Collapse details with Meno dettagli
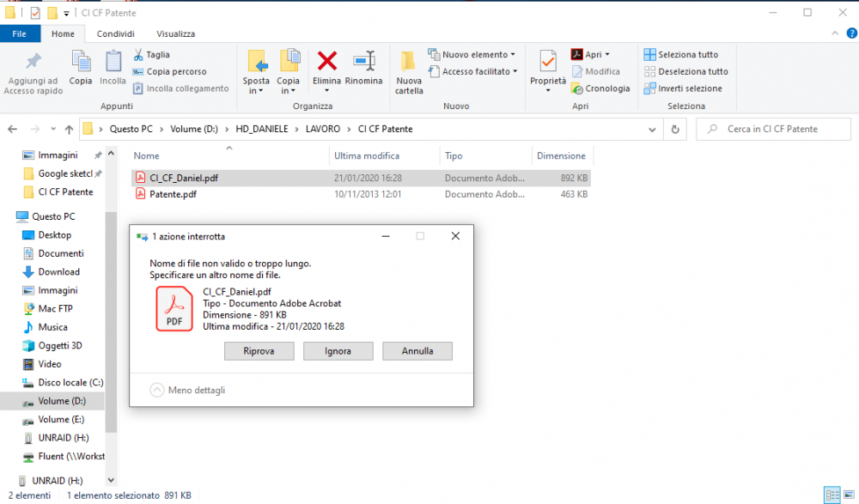This screenshot has width=859, height=504. point(187,390)
